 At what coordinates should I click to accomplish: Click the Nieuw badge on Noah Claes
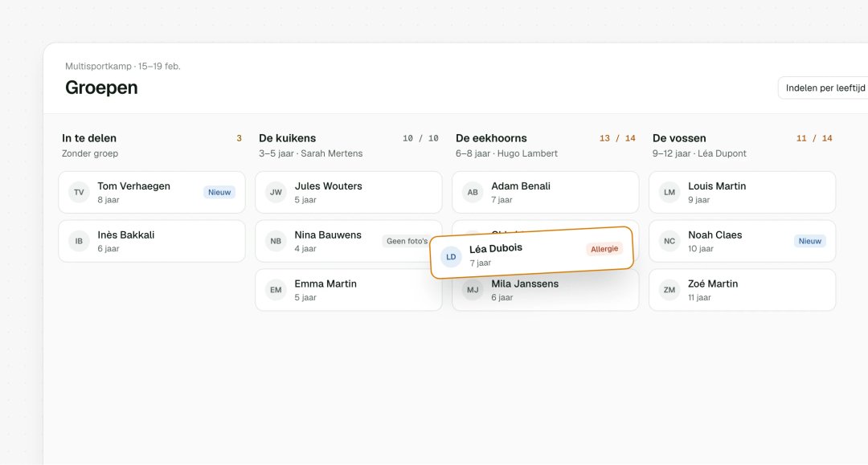(x=810, y=241)
